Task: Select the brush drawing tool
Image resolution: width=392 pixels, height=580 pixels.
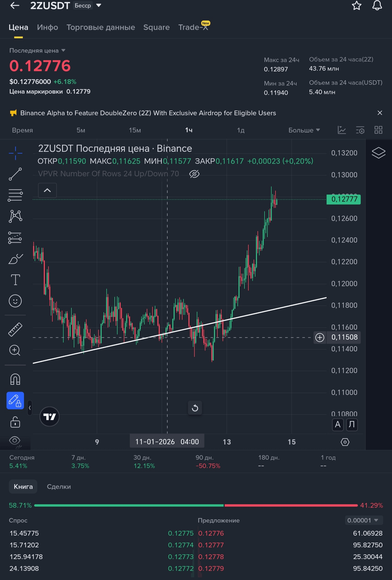Action: [15, 259]
